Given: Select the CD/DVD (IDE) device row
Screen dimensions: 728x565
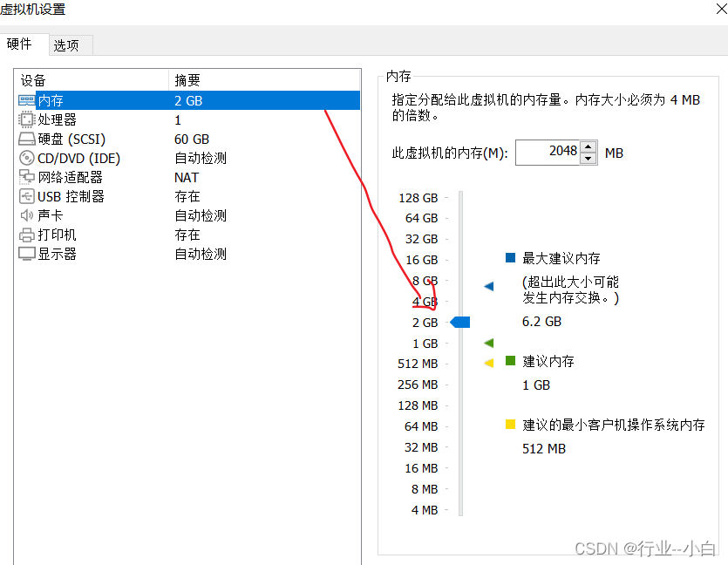Looking at the screenshot, I should (188, 158).
